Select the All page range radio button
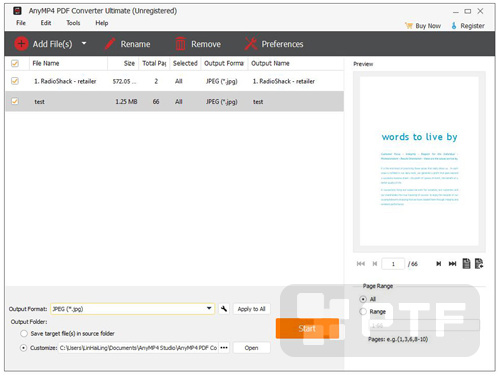500x377 pixels. 363,299
